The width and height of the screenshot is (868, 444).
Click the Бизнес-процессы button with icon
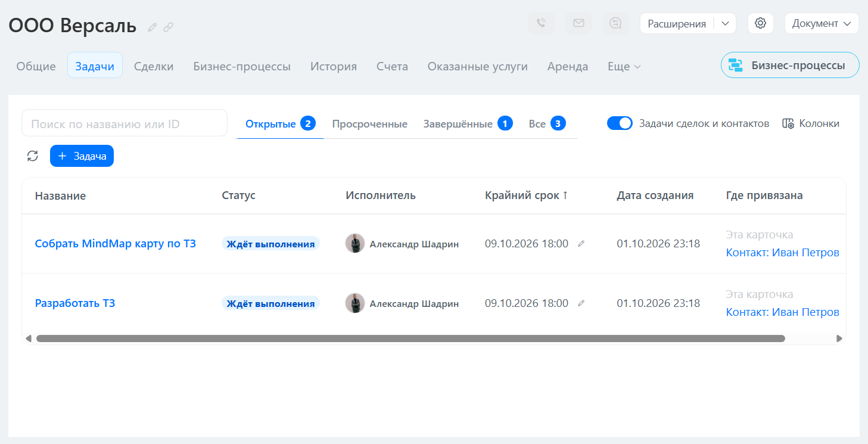pyautogui.click(x=790, y=66)
